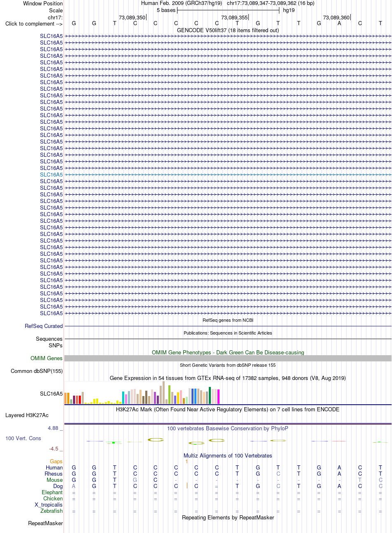Click the 4.88 conservation scale value
The height and width of the screenshot is (533, 392).
click(x=53, y=428)
